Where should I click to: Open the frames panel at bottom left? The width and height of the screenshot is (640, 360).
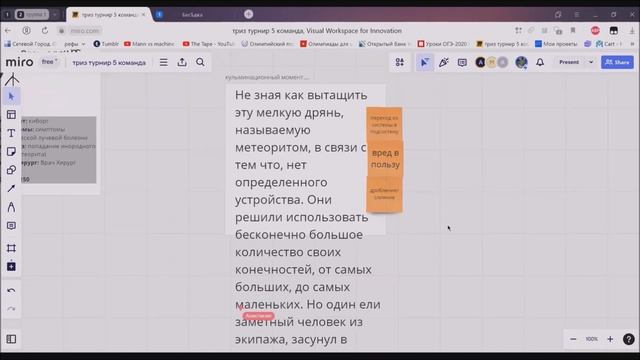pos(11,339)
